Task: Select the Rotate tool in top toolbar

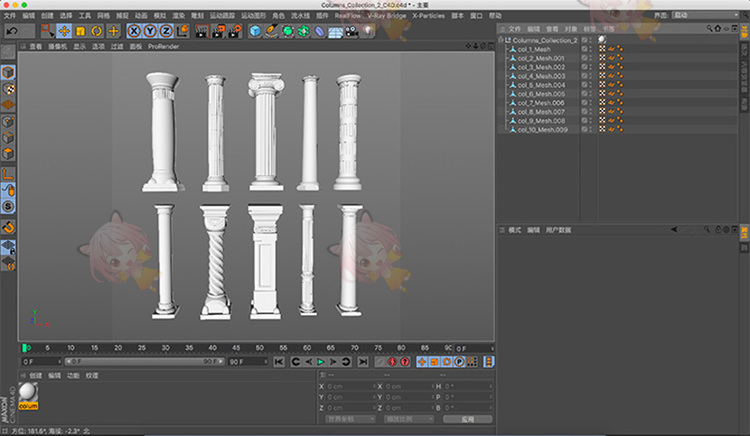Action: [96, 31]
